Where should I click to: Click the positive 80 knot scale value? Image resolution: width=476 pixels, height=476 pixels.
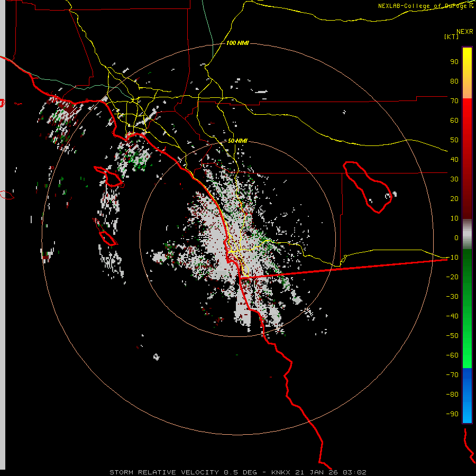[x=454, y=81]
